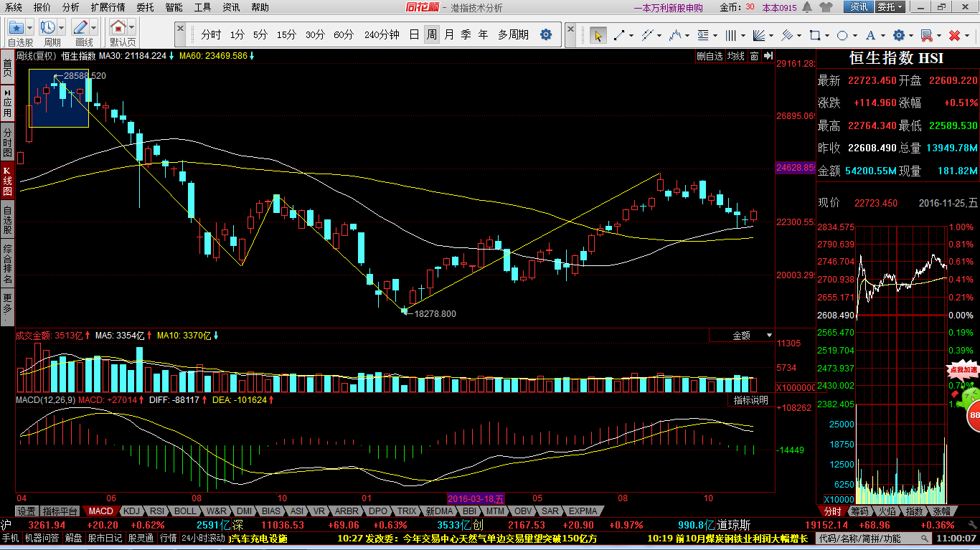This screenshot has height=550, width=980.
Task: Select the vertical cycle lines tool
Action: pyautogui.click(x=731, y=35)
